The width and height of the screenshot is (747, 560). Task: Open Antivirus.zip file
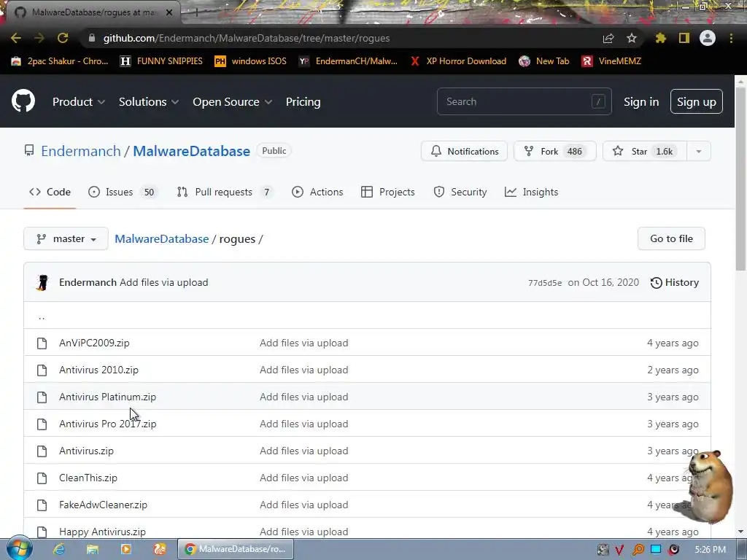coord(86,451)
